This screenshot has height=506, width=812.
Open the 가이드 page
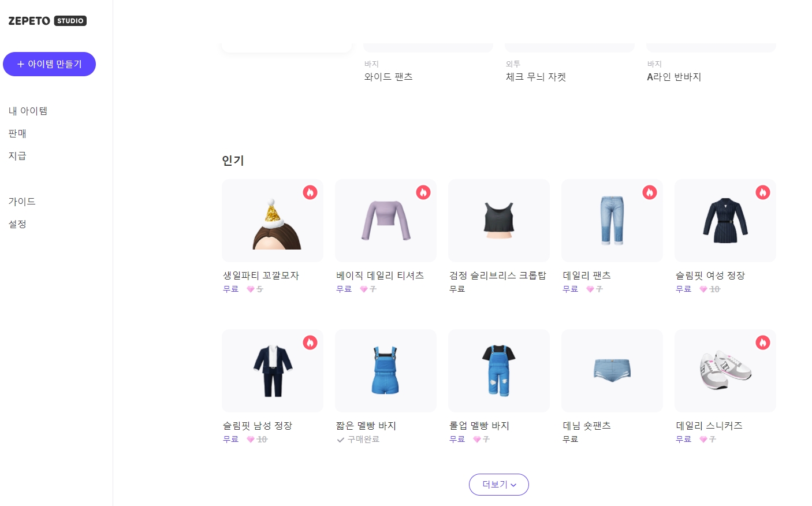click(x=22, y=202)
